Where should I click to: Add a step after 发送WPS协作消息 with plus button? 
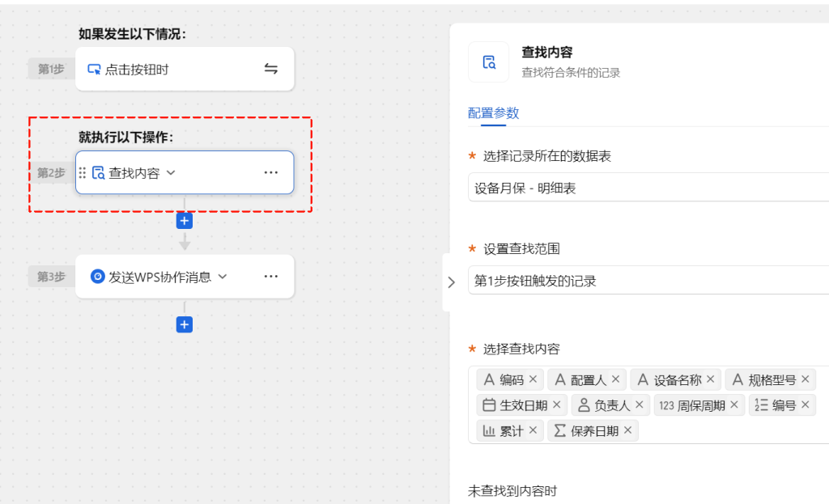pyautogui.click(x=184, y=324)
